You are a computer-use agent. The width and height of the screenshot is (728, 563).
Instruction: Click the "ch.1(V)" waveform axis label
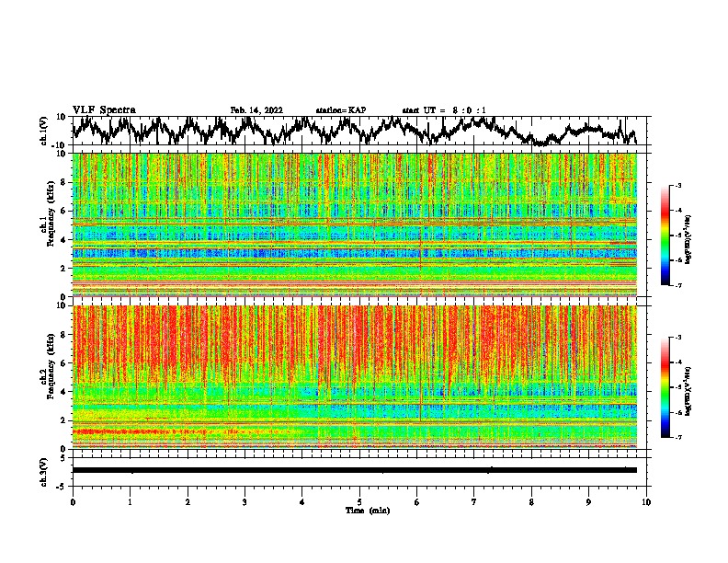point(44,131)
